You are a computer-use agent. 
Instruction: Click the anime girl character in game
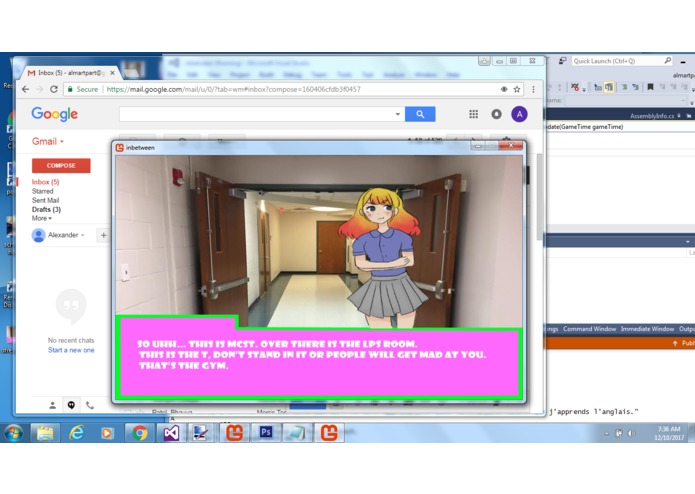pyautogui.click(x=383, y=258)
